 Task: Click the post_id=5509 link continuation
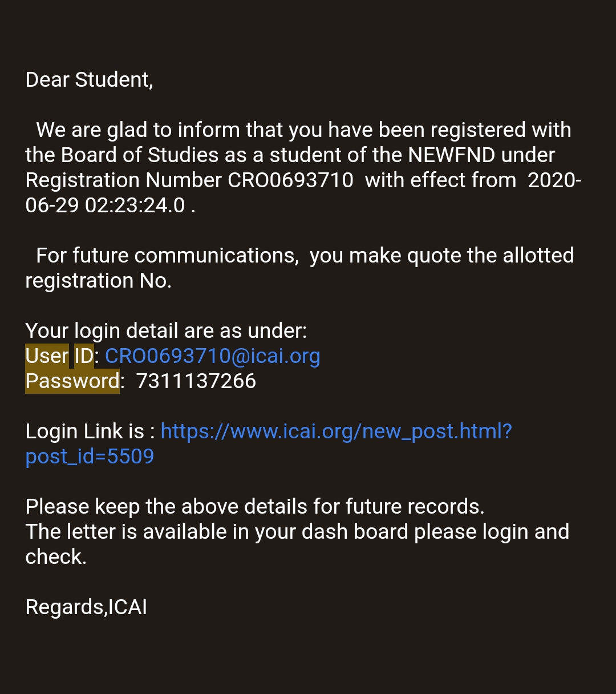(x=90, y=457)
